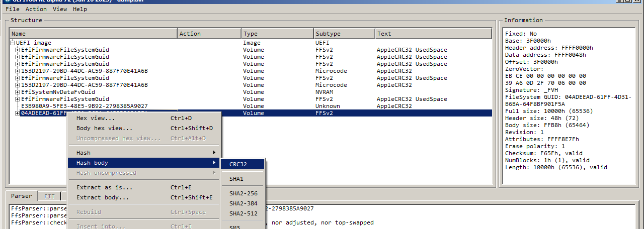Collapse the UEFI image root node

coord(13,43)
